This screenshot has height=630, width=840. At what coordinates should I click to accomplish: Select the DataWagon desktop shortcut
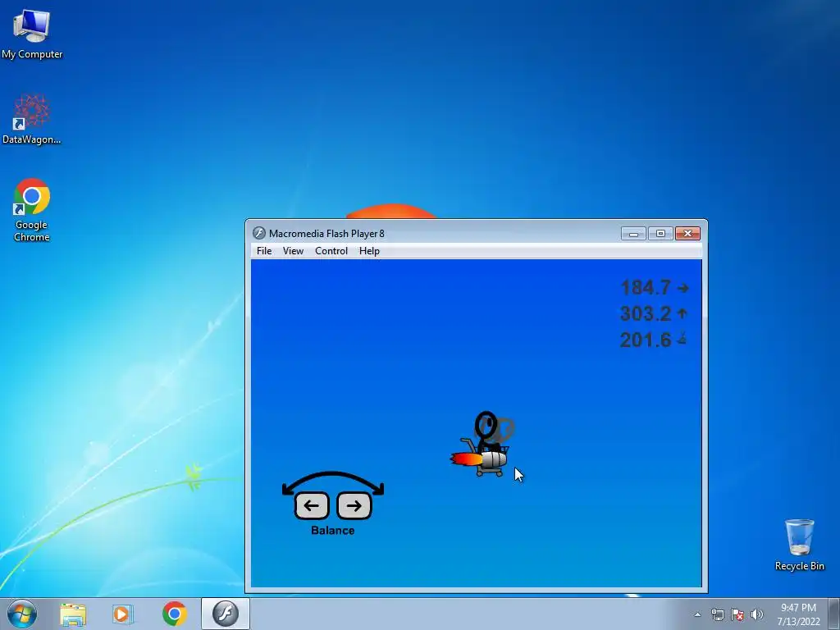point(32,119)
